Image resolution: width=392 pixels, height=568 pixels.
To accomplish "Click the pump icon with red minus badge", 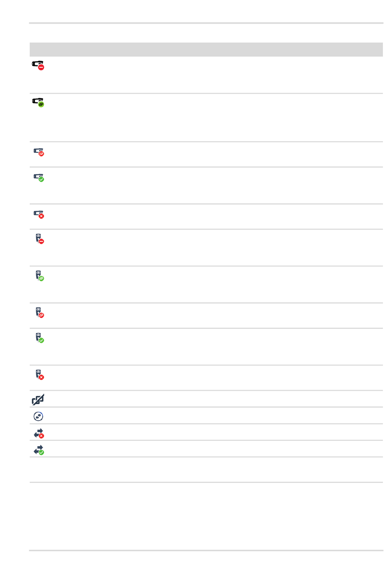I will (x=38, y=65).
